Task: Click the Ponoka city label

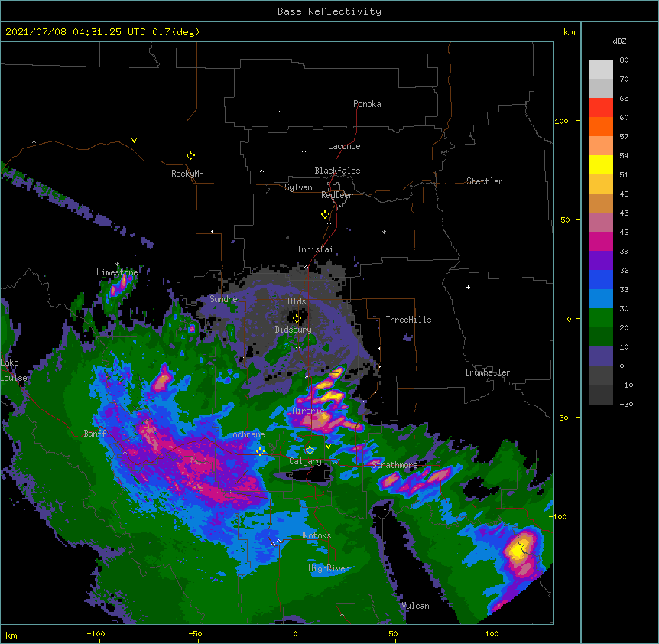Action: tap(367, 104)
